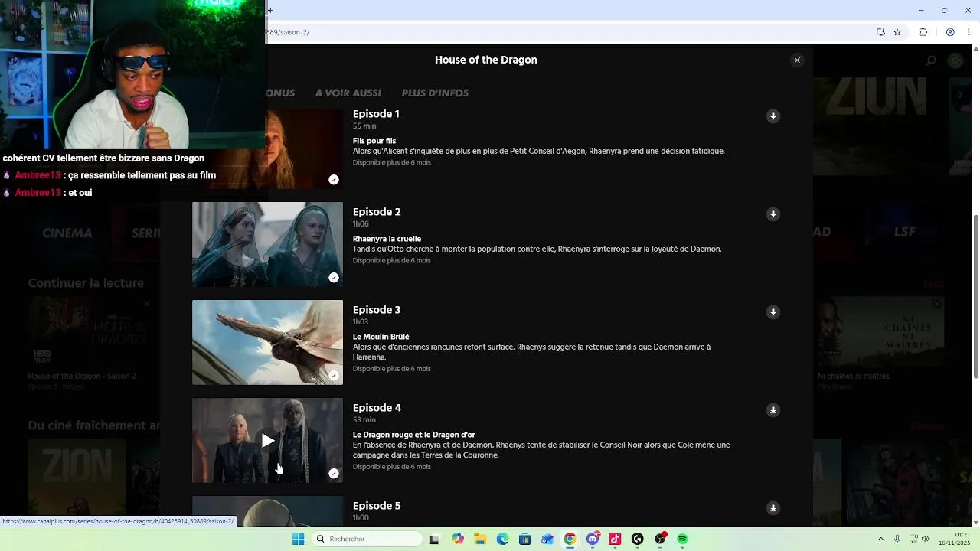Viewport: 980px width, 551px height.
Task: Open Task View from the taskbar
Action: click(434, 539)
